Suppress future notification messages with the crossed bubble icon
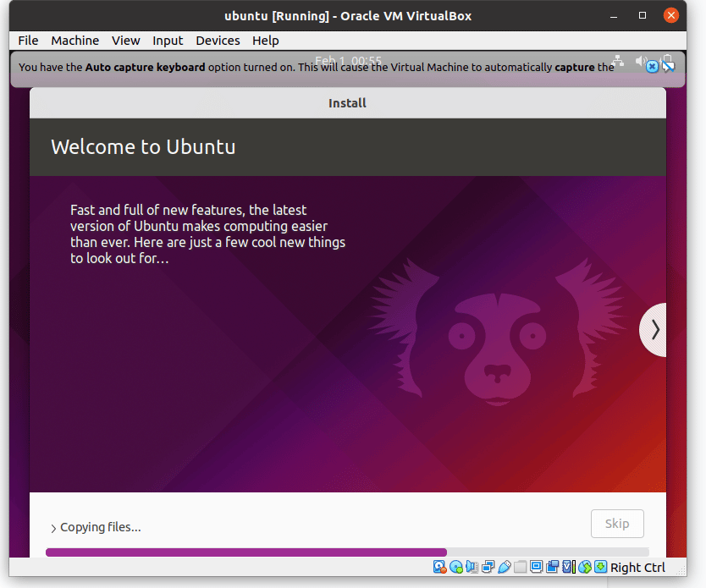 (x=668, y=67)
